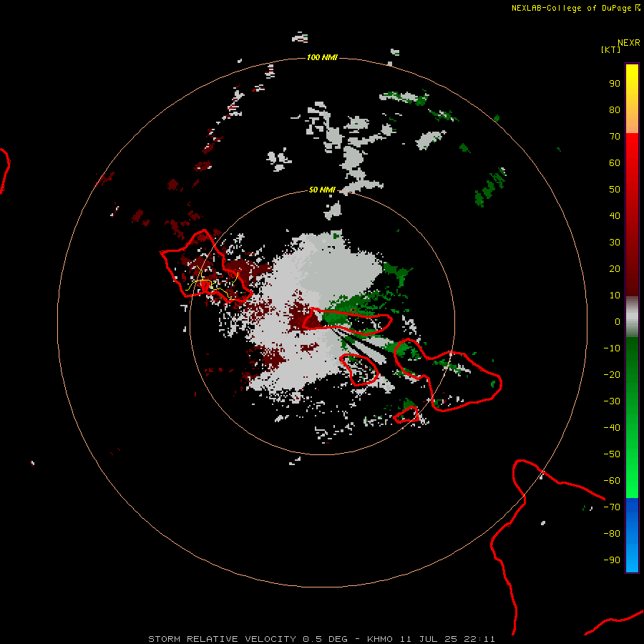Click the blue segment of the color bar
The image size is (644, 644).
coord(632,535)
